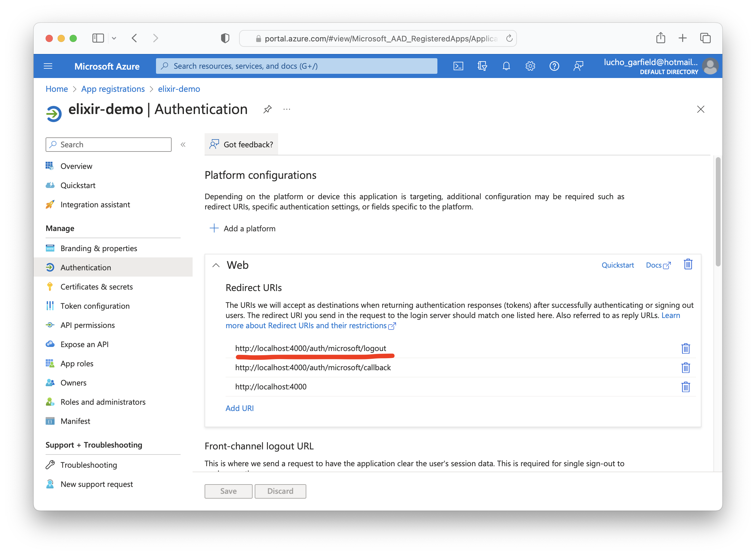Delete the Web platform configuration
756x555 pixels.
(x=688, y=264)
